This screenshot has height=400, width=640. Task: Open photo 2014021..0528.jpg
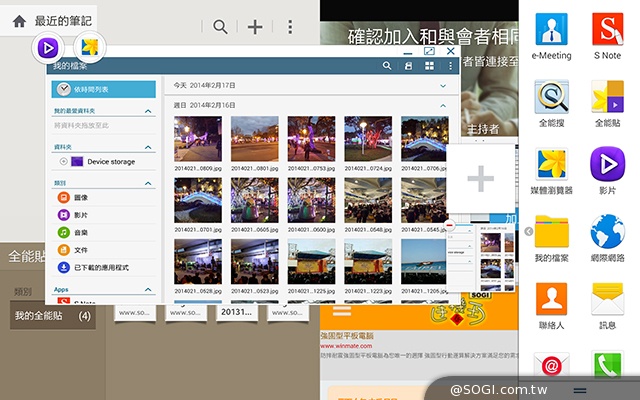198,262
